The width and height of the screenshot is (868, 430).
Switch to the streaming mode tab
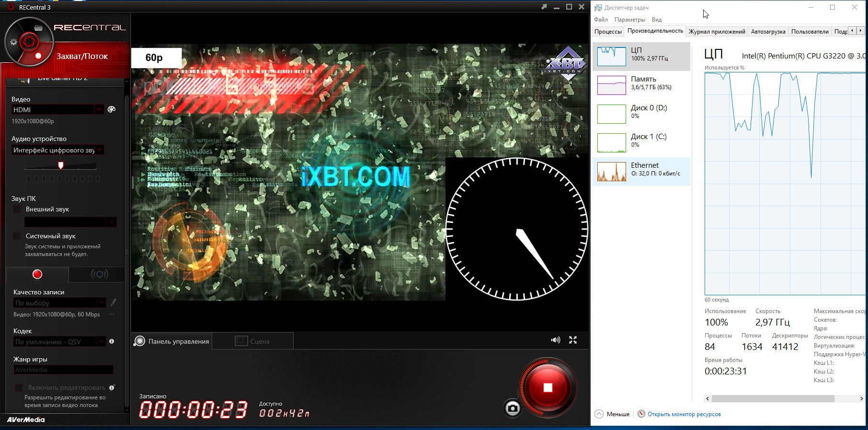click(99, 274)
